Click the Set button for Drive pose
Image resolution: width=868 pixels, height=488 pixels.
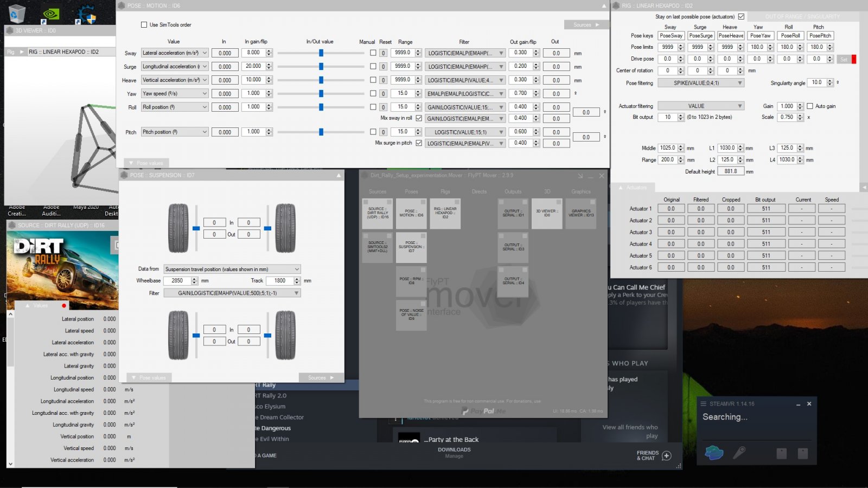844,60
